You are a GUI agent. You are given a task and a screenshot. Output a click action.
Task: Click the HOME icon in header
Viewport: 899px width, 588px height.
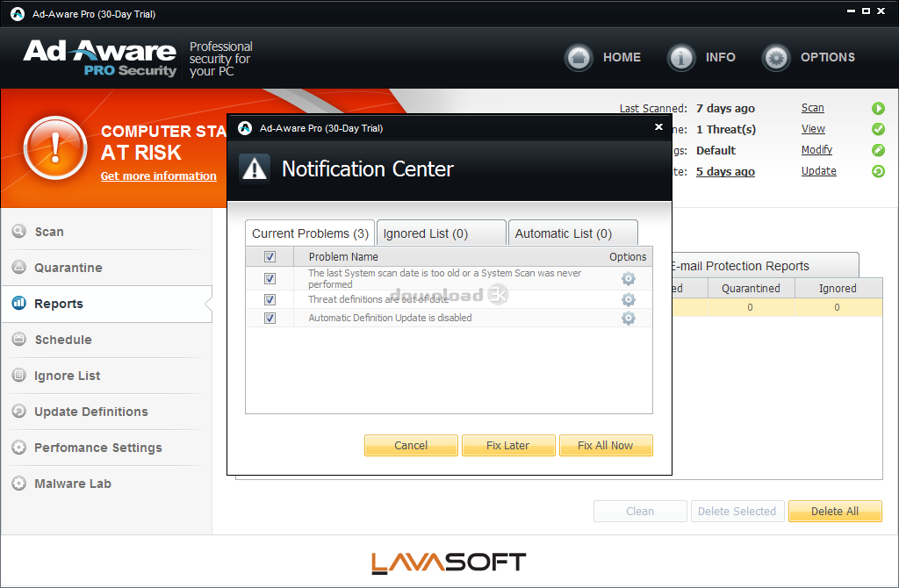pyautogui.click(x=579, y=58)
